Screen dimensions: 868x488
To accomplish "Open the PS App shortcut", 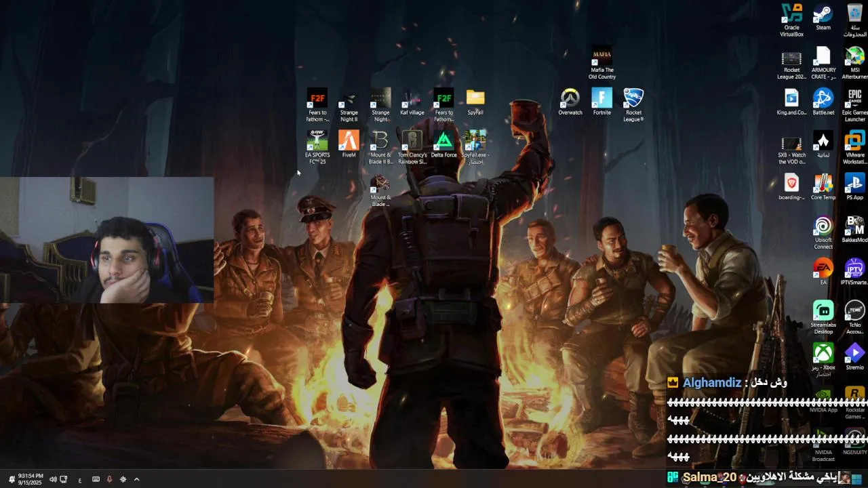I will click(854, 188).
